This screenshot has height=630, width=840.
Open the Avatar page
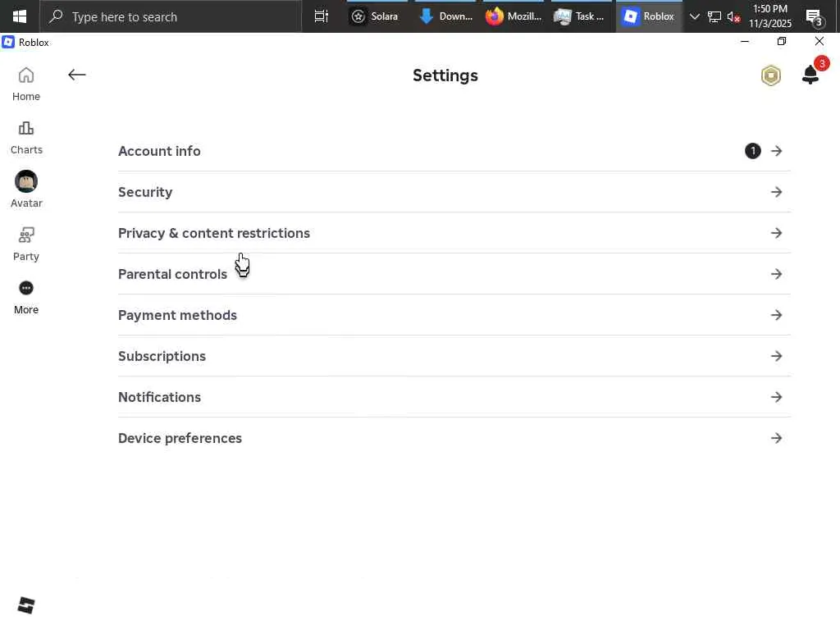26,181
